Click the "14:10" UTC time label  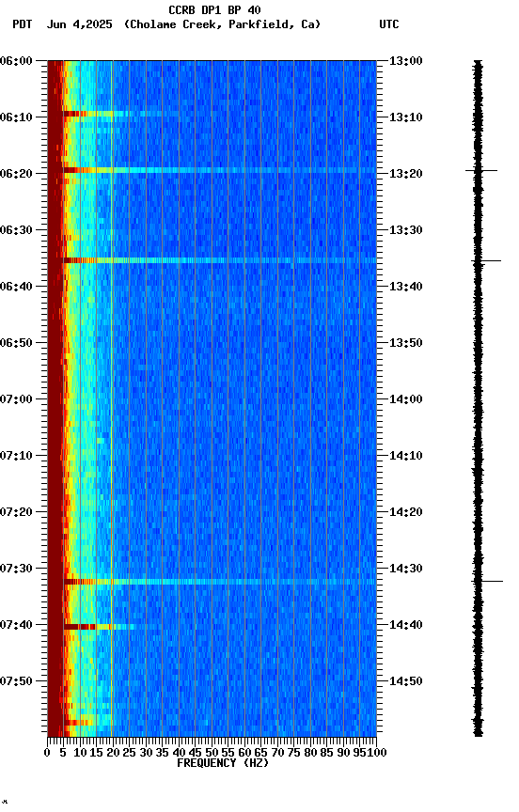point(406,456)
